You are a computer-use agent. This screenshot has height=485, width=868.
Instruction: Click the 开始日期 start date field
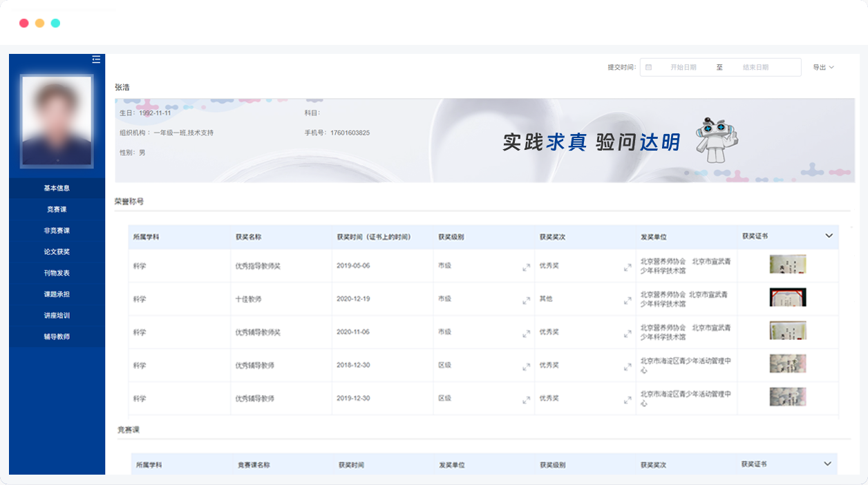683,67
